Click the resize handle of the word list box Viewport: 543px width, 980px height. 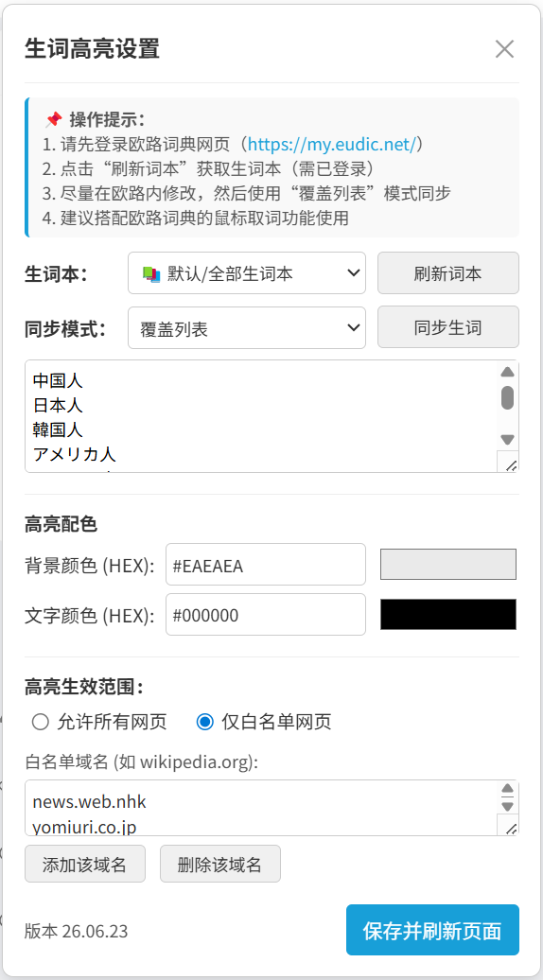click(511, 464)
